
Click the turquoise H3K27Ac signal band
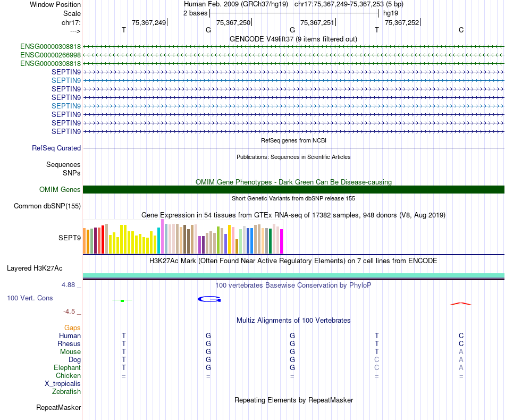[293, 275]
